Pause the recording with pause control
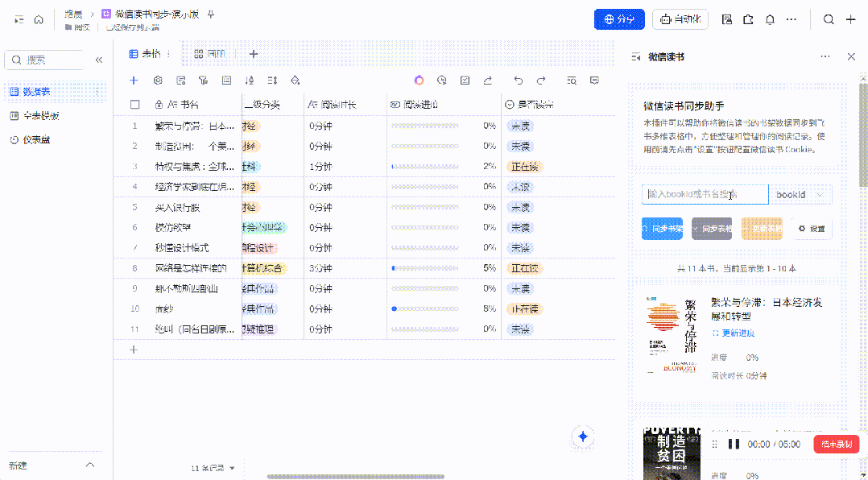This screenshot has width=868, height=480. point(734,444)
